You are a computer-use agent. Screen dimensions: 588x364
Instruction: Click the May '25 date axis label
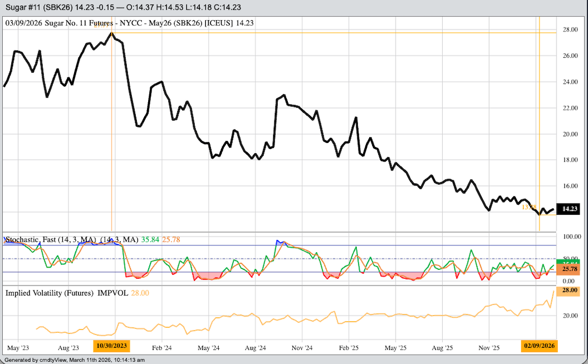(395, 348)
